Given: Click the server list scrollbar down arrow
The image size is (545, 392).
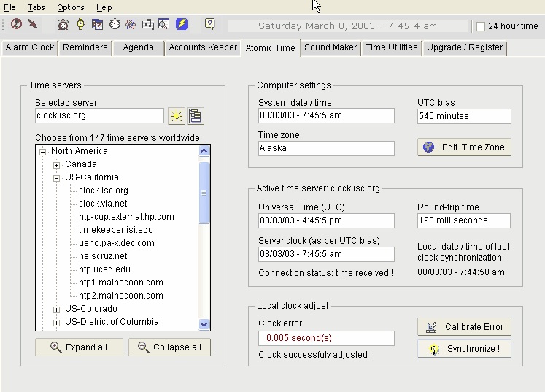Looking at the screenshot, I should [x=204, y=325].
